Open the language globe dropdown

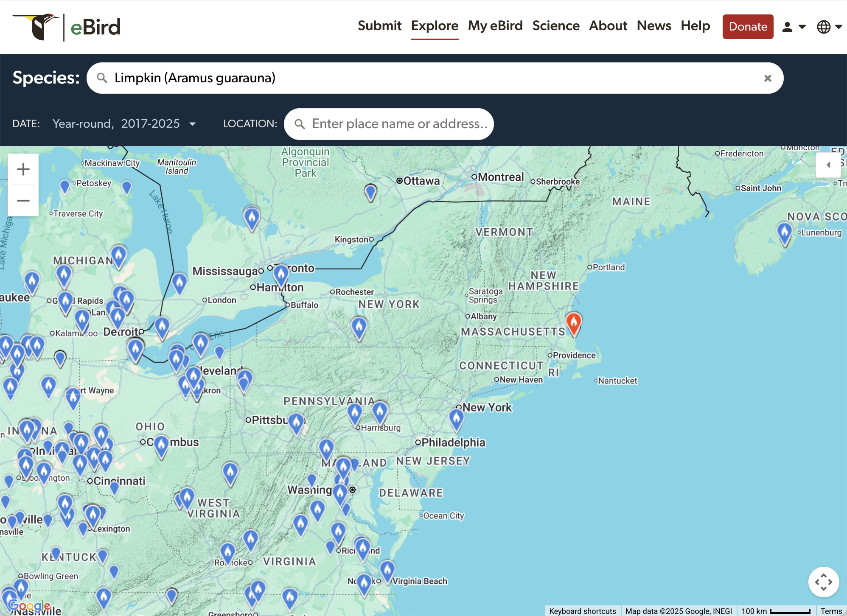point(829,27)
